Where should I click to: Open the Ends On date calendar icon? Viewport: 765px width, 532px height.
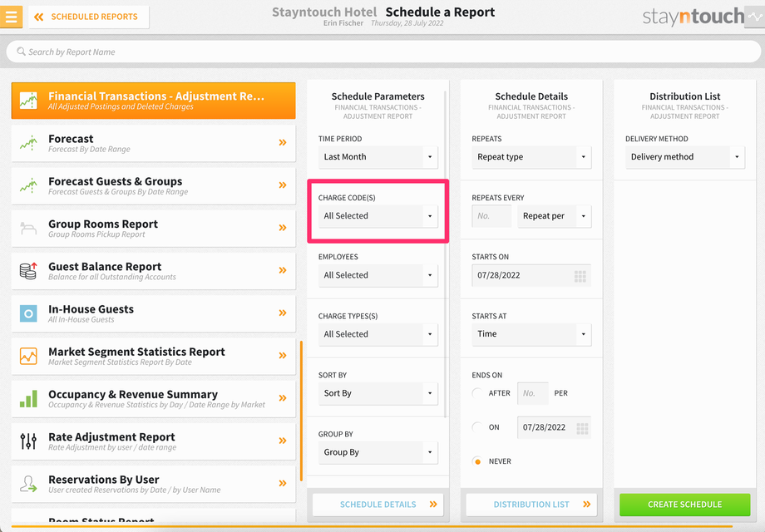582,428
